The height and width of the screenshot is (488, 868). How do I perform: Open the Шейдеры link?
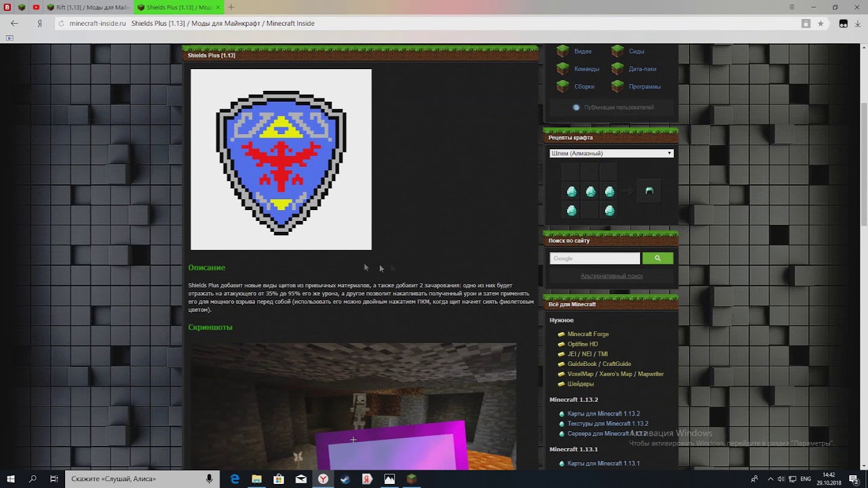580,384
